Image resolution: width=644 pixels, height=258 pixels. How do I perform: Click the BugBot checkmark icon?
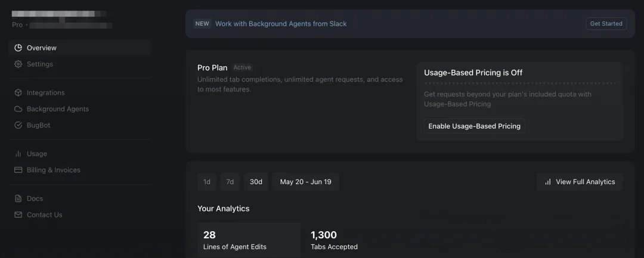tap(18, 125)
